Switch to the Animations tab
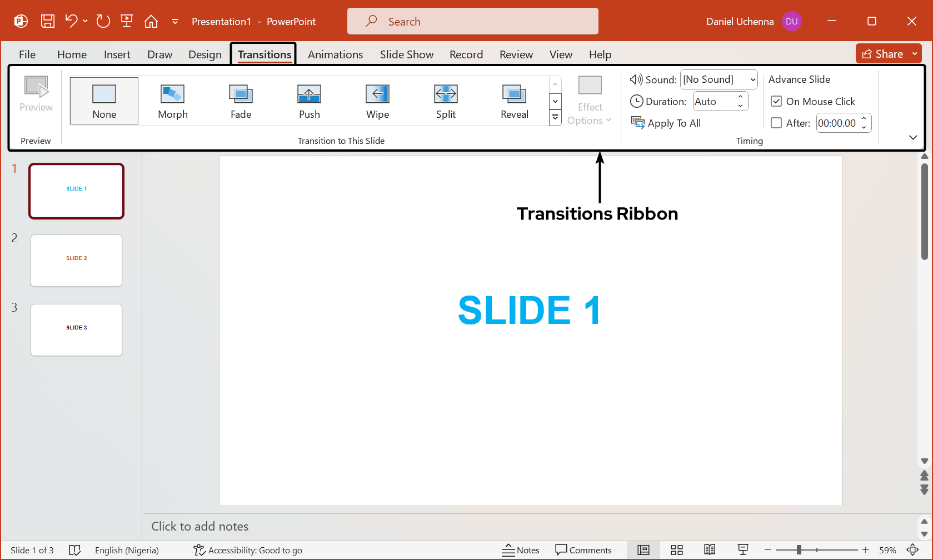Screen dimensions: 933x560 [x=335, y=54]
